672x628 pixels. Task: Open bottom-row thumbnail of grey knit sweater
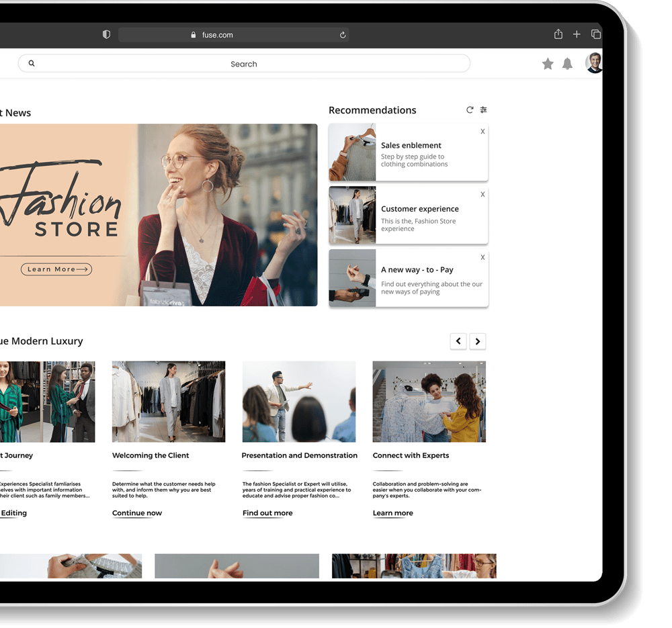pos(71,566)
